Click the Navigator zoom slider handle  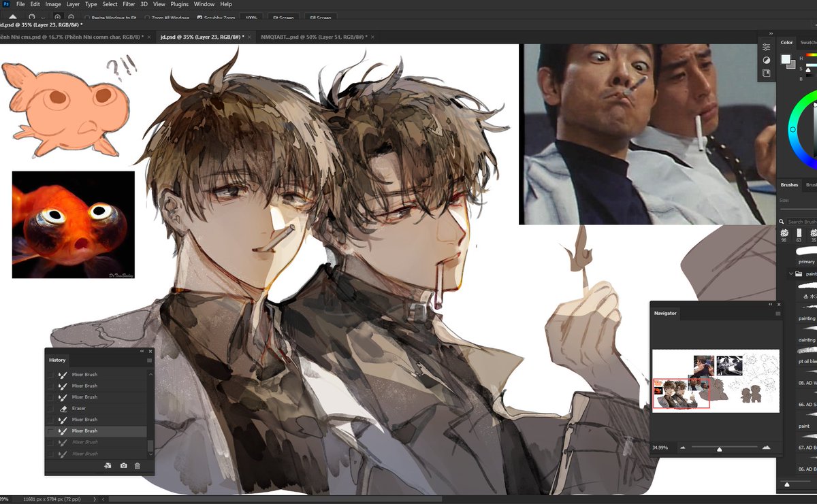[x=719, y=448]
